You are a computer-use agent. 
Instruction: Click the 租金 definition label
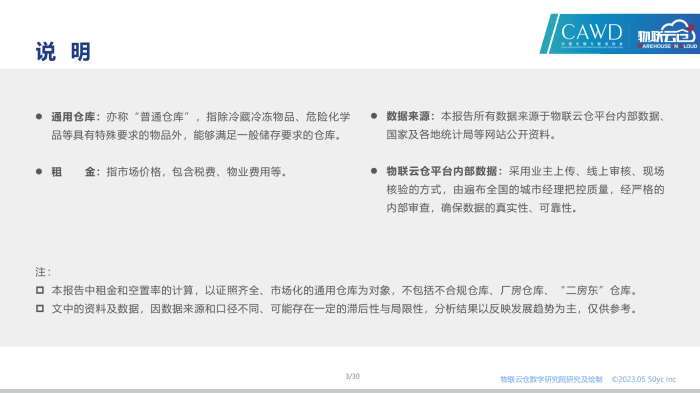[x=73, y=172]
